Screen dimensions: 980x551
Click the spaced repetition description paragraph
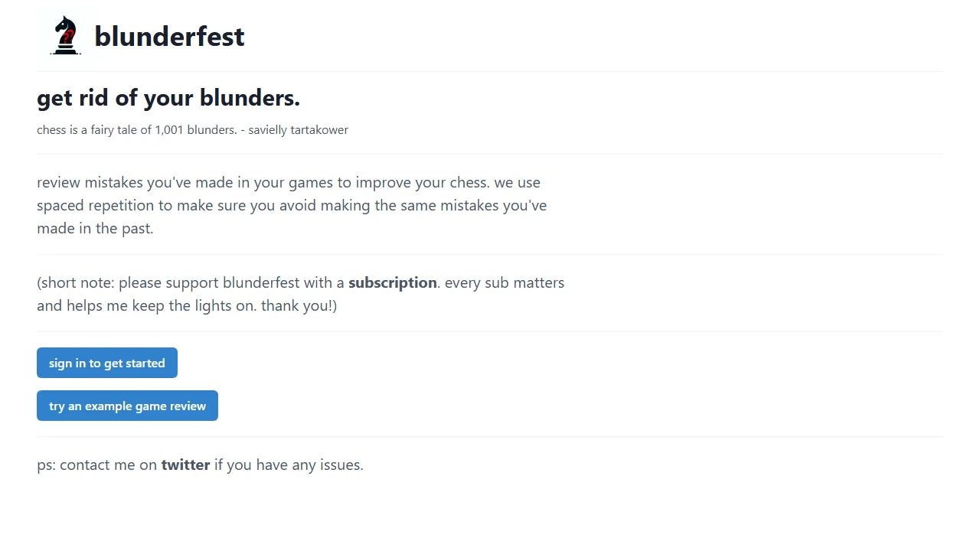pos(291,205)
